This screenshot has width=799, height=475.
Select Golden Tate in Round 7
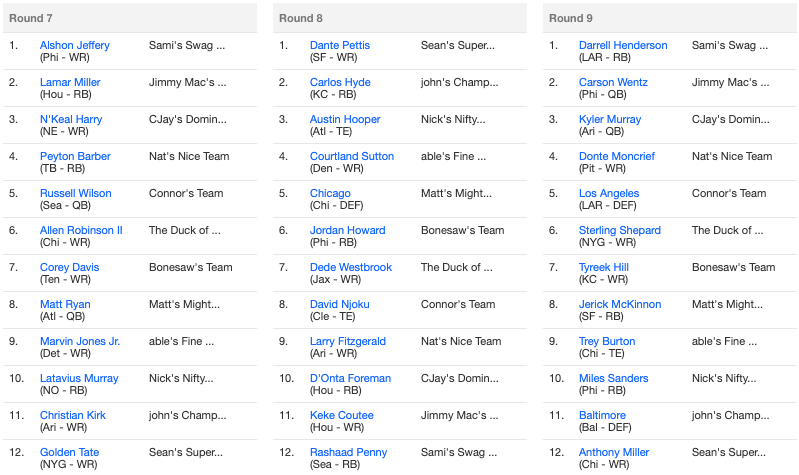click(69, 452)
